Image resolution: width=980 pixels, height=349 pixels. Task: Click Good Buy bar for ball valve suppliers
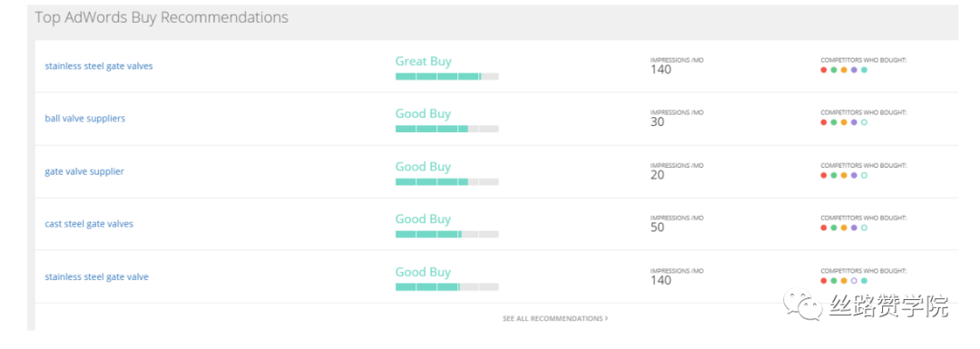[x=446, y=129]
